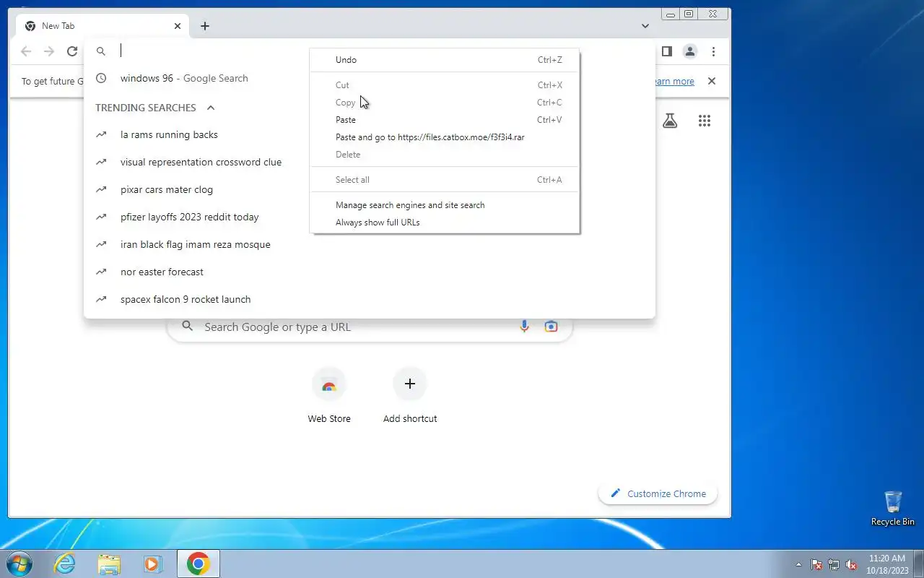Open the Google apps grid icon
Image resolution: width=924 pixels, height=578 pixels.
(x=705, y=121)
